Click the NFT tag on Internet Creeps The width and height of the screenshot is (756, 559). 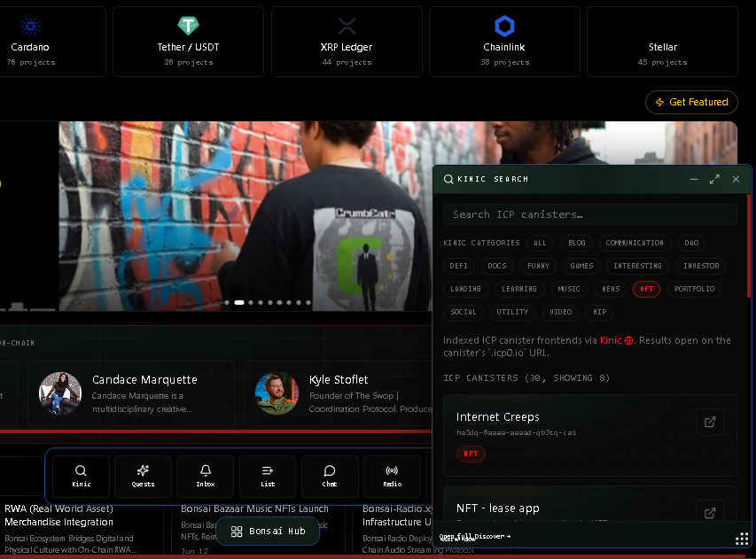tap(471, 454)
